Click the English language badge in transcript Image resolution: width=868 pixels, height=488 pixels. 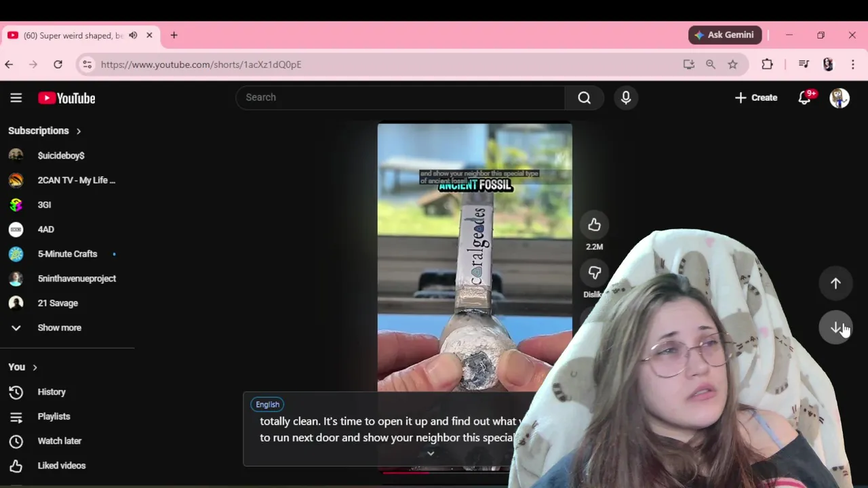coord(267,405)
